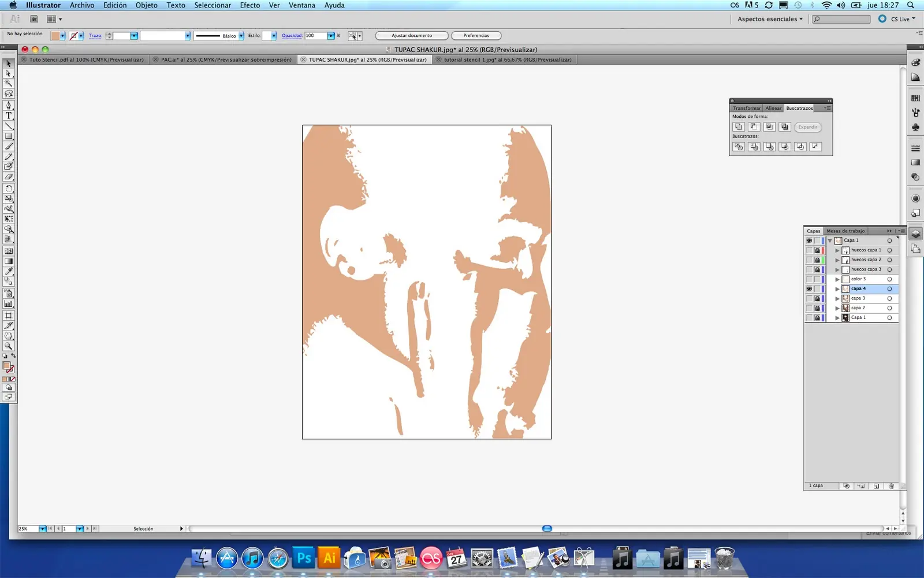Collapse the top-level Capa 1 layer

click(x=830, y=240)
